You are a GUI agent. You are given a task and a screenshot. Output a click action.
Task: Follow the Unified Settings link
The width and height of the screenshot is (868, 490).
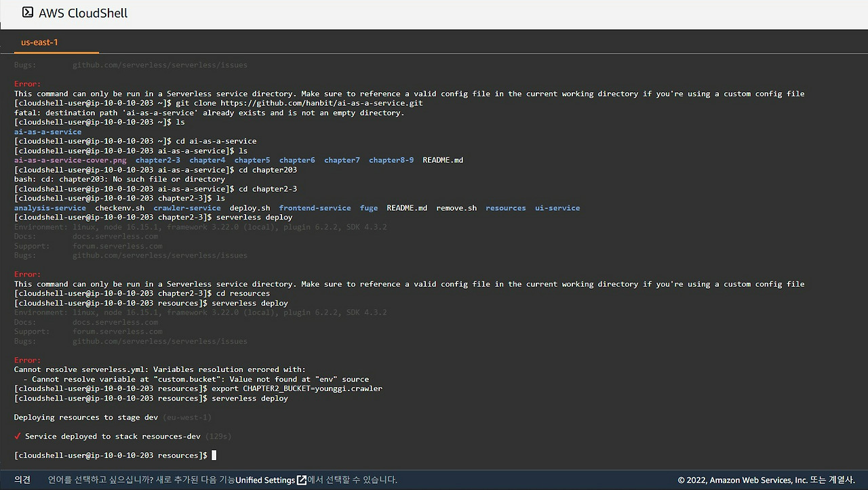pyautogui.click(x=265, y=480)
